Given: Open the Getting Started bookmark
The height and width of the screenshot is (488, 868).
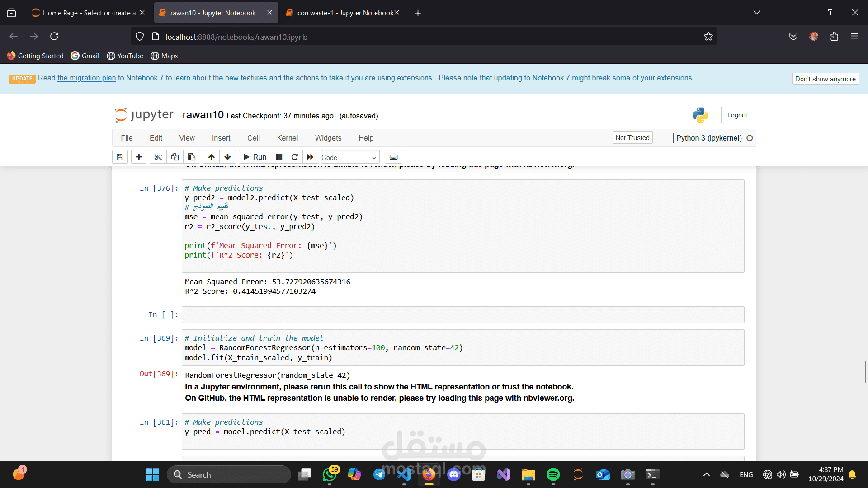Looking at the screenshot, I should (35, 56).
